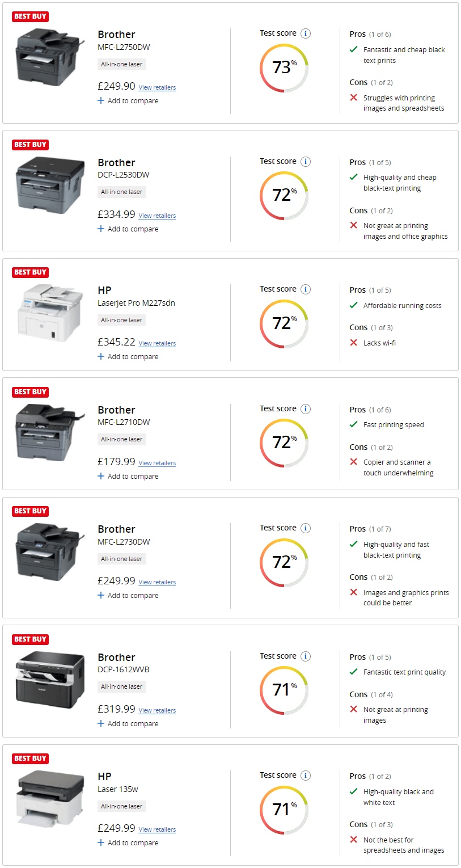The height and width of the screenshot is (868, 461).
Task: Click info icon next to HP Laserjet Pro M227sdn score
Action: [x=306, y=289]
